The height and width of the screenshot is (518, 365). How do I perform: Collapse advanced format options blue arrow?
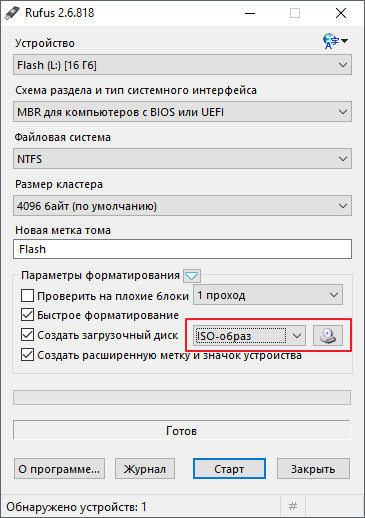tap(192, 276)
